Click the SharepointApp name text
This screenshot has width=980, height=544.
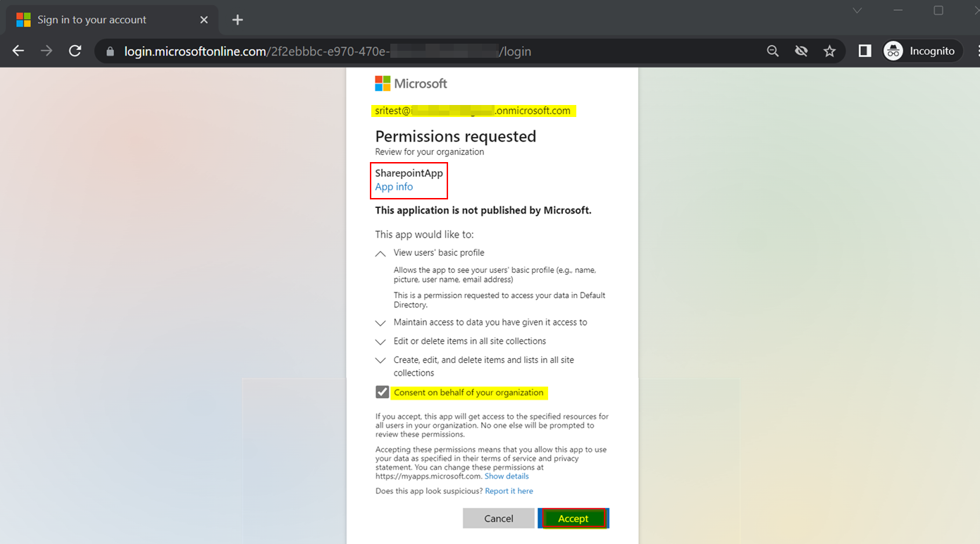click(409, 173)
